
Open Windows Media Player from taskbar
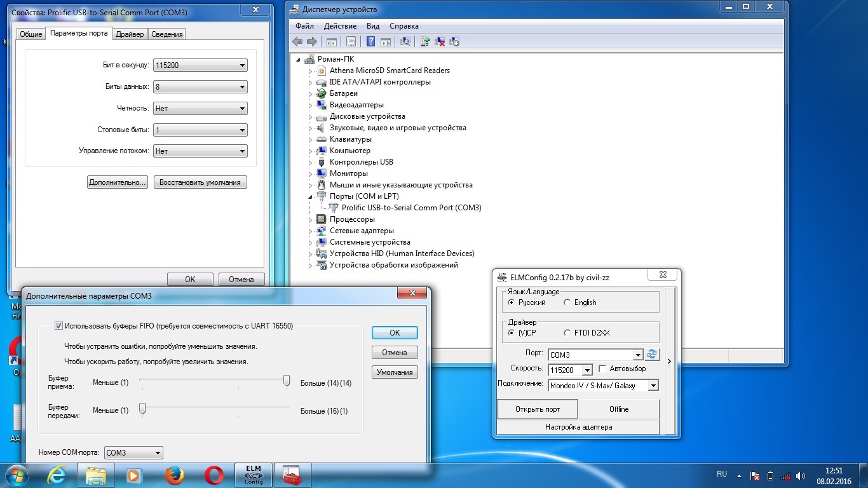(134, 475)
